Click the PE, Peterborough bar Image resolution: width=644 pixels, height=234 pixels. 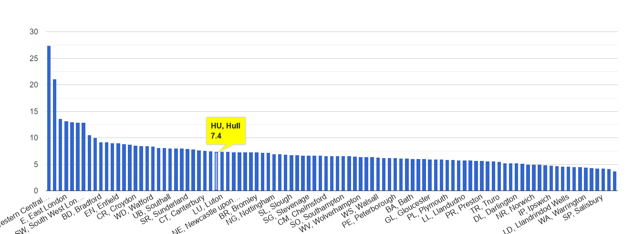click(395, 175)
